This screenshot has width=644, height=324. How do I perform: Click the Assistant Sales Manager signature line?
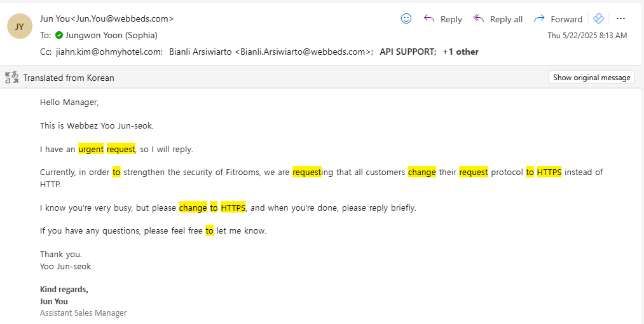coord(83,313)
